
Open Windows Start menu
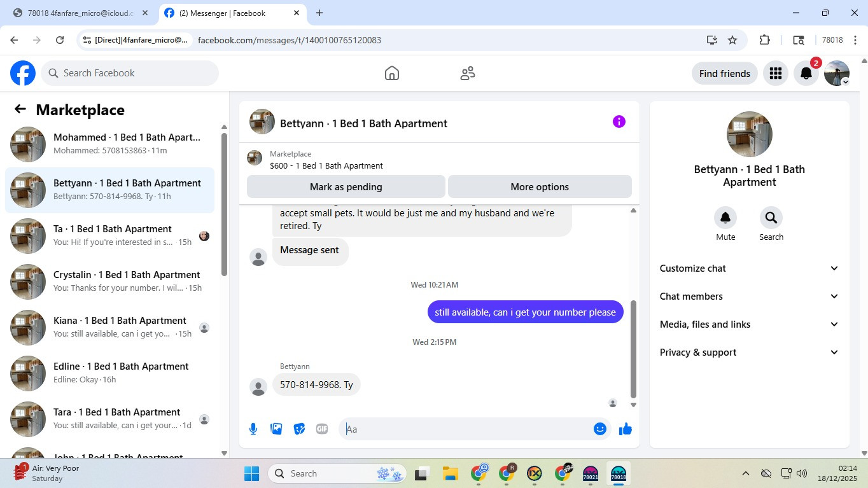[x=252, y=473]
